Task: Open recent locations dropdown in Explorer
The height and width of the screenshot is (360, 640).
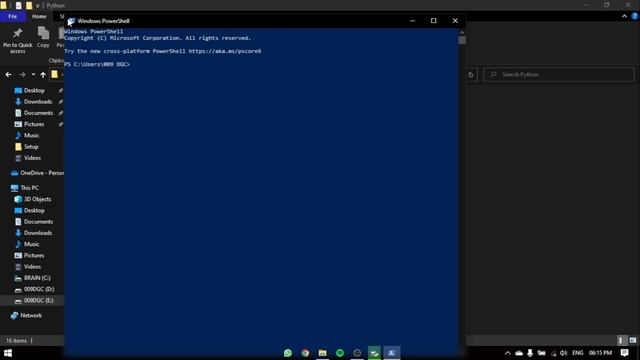Action: pyautogui.click(x=33, y=75)
